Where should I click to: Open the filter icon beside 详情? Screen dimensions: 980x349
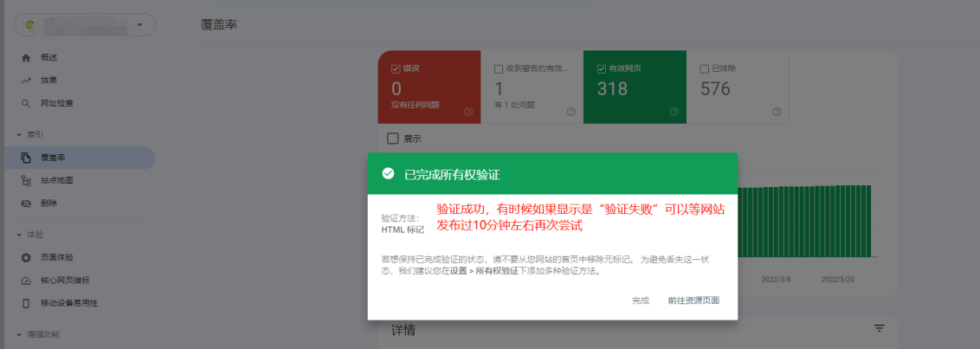[879, 328]
